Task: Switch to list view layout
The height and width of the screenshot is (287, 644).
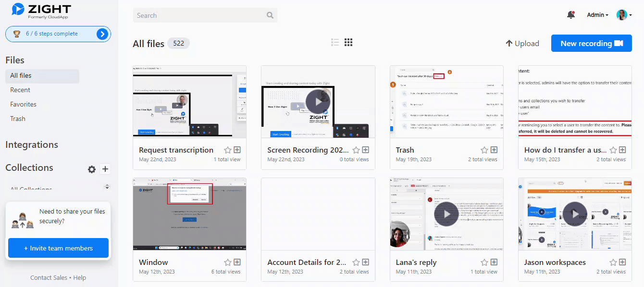Action: 335,43
